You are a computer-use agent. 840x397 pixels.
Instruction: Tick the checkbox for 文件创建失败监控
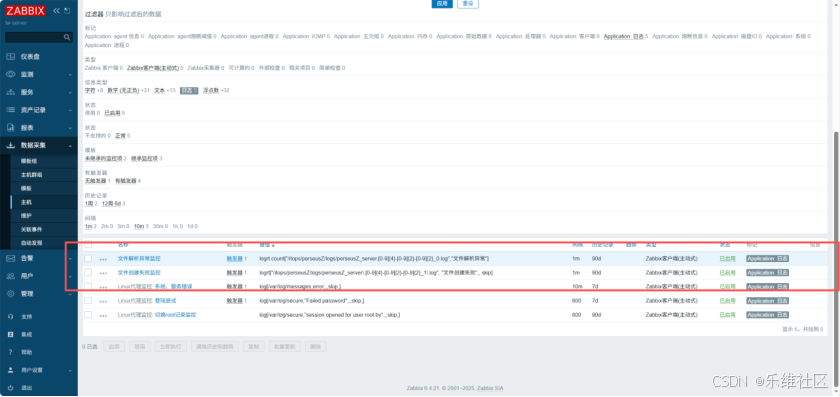pos(88,272)
